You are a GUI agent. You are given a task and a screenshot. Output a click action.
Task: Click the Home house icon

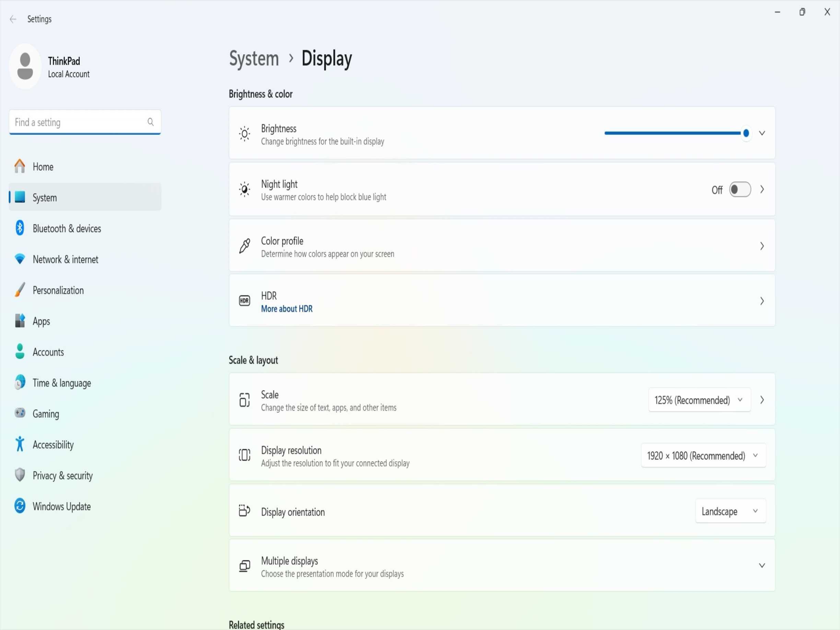click(x=19, y=166)
